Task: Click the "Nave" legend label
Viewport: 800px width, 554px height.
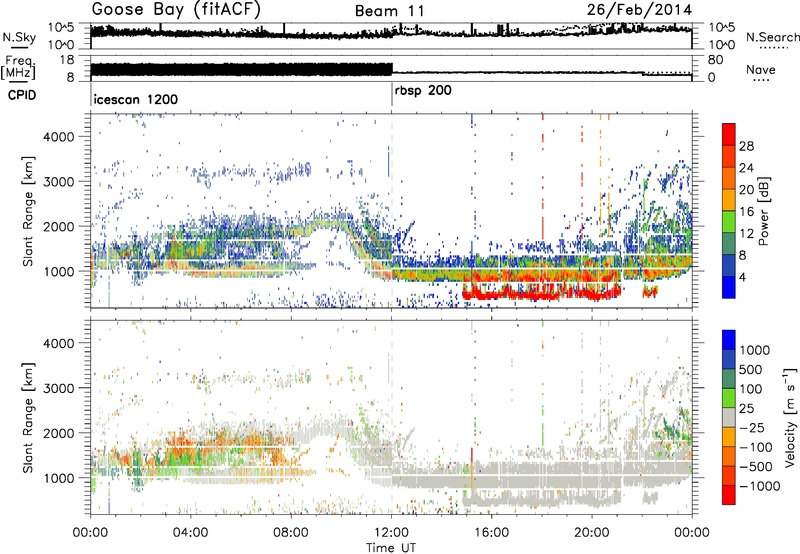Action: 761,69
